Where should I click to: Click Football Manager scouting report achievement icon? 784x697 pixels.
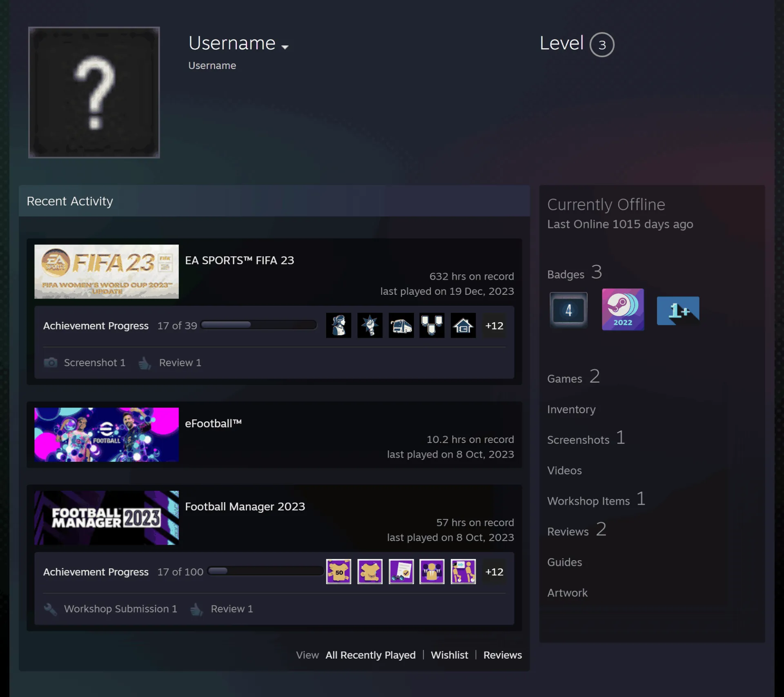(x=401, y=572)
